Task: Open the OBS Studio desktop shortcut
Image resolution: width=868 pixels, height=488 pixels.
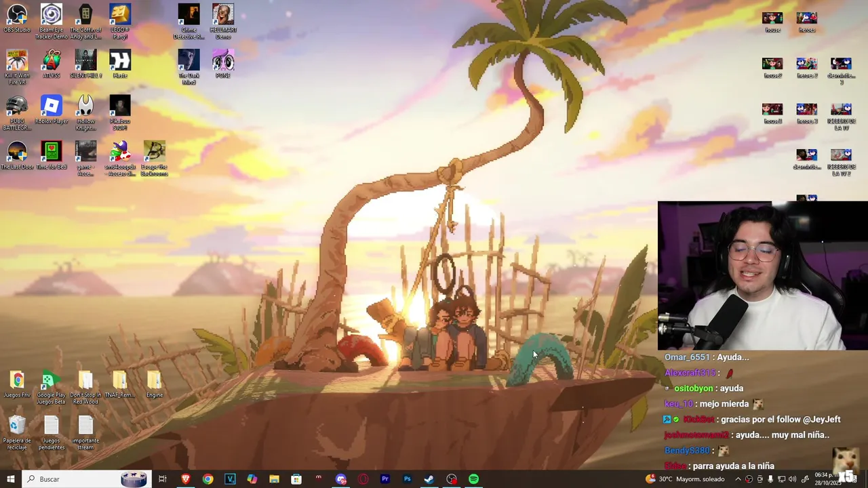Action: tap(17, 19)
